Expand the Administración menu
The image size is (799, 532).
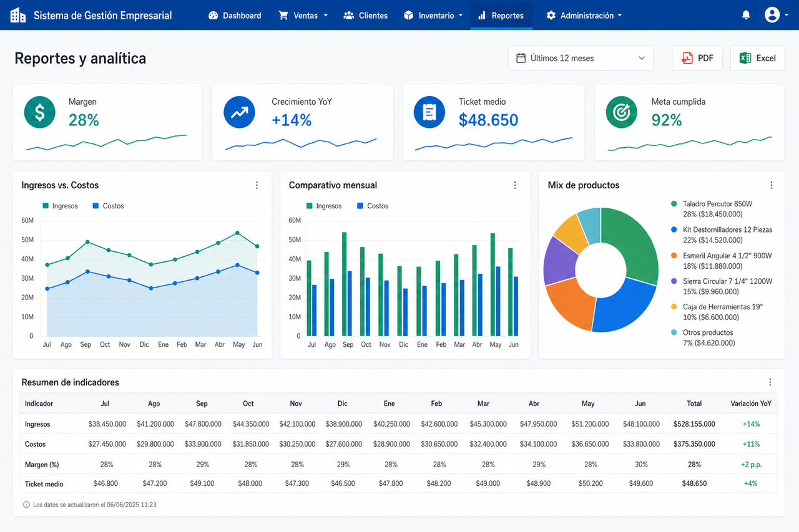[584, 16]
